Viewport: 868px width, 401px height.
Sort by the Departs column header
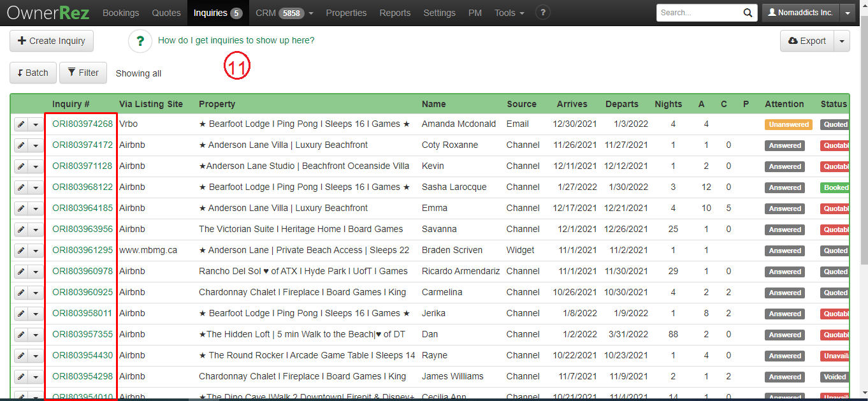(622, 104)
